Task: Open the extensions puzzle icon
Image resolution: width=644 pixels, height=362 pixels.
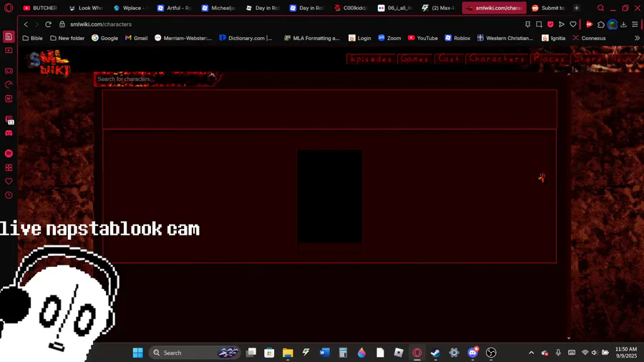Action: [601, 24]
